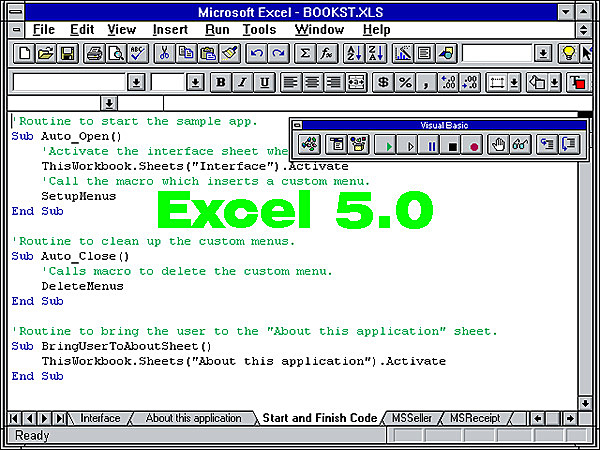600x450 pixels.
Task: Expand the fill Color dropdown arrow
Action: [554, 82]
